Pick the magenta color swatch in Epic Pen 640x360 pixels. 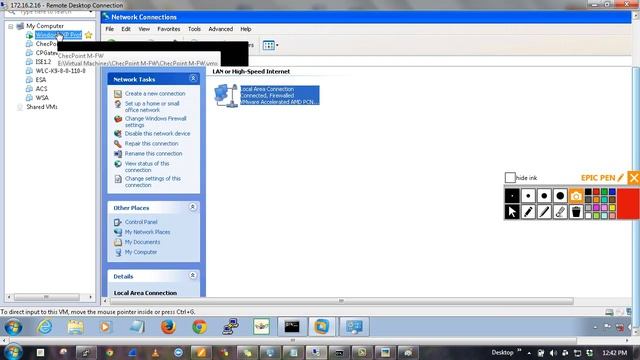[x=596, y=208]
